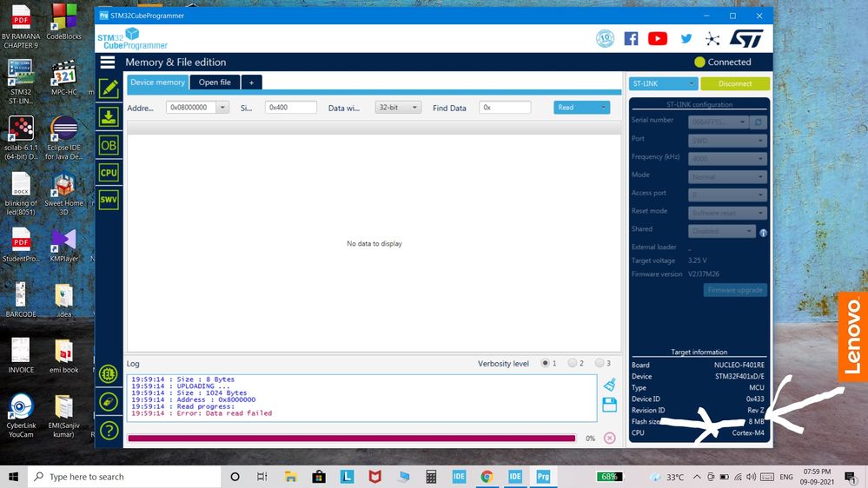Image resolution: width=868 pixels, height=488 pixels.
Task: Click the Disconnect button
Action: click(x=735, y=83)
